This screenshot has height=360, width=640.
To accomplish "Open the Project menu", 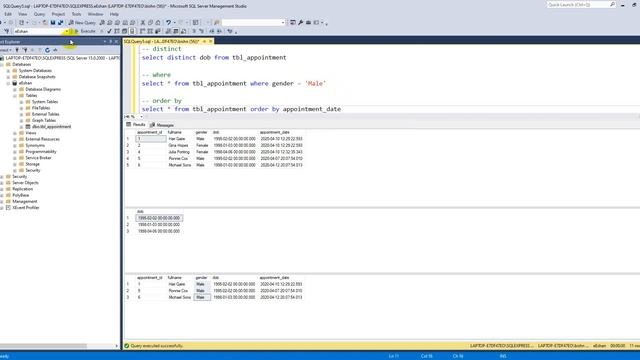I will click(x=58, y=14).
